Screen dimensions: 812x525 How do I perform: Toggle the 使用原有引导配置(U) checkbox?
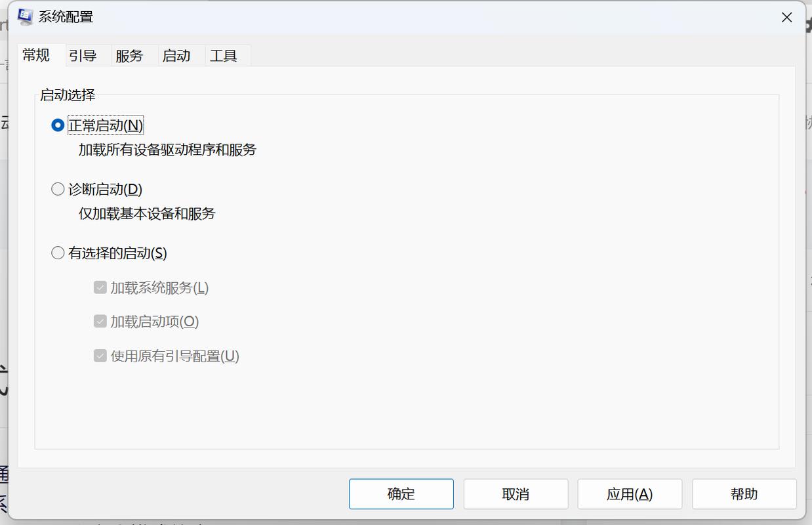click(x=100, y=356)
